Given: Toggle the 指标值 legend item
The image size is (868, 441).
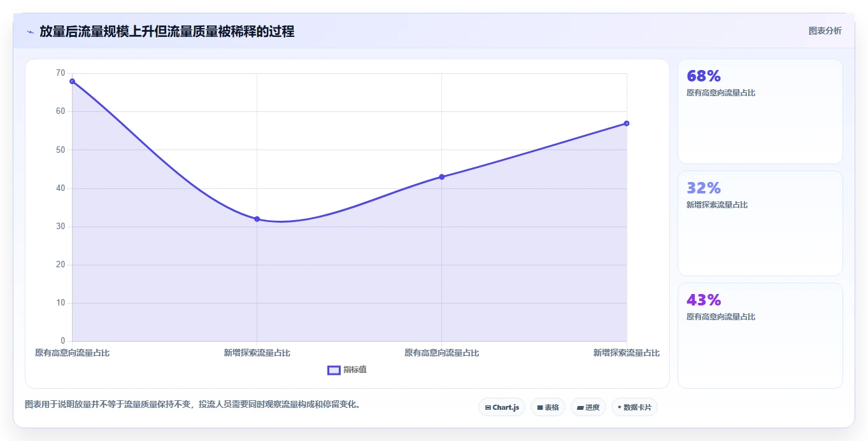Looking at the screenshot, I should point(347,370).
